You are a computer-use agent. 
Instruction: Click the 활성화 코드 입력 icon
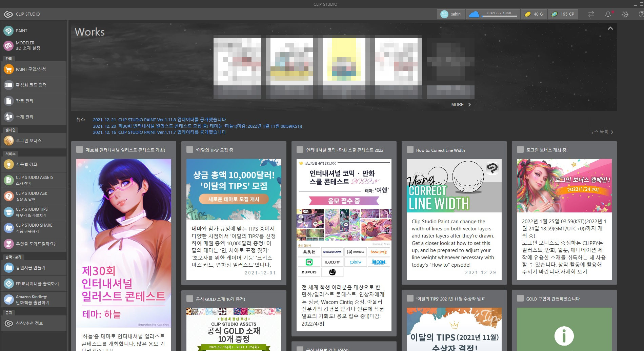[x=8, y=85]
